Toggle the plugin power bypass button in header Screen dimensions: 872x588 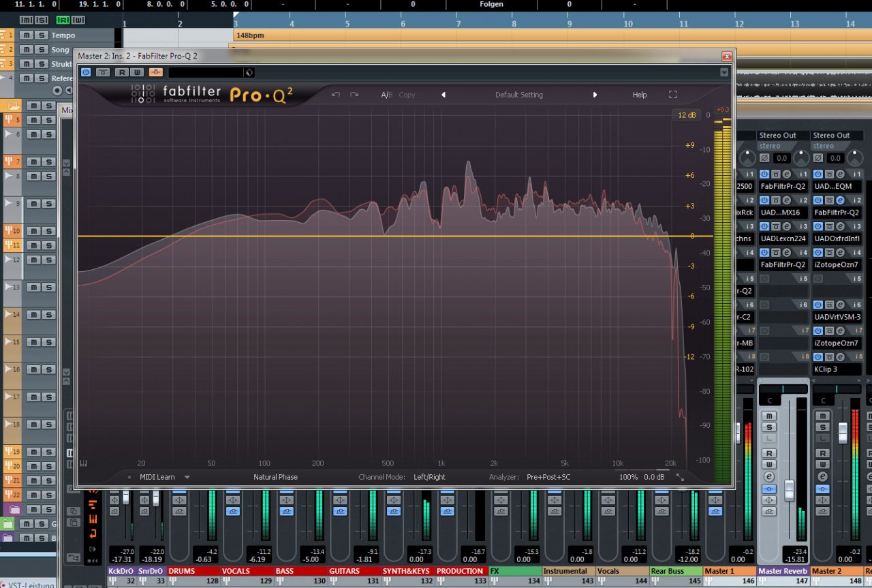86,72
